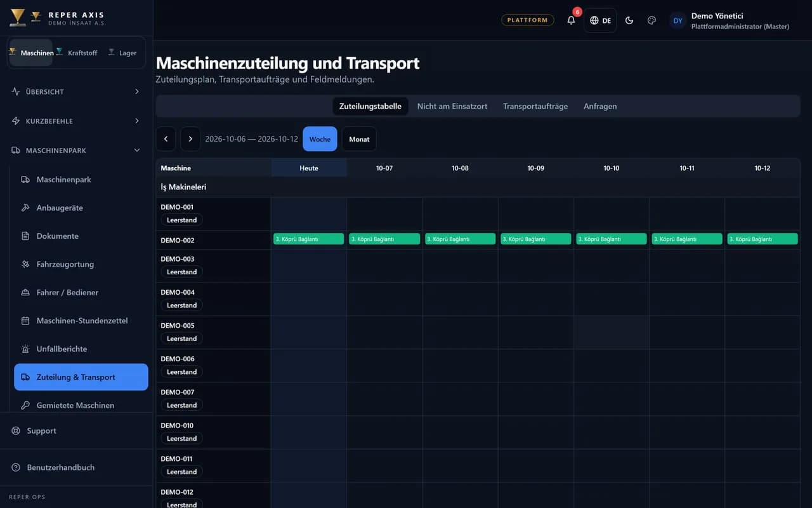Collapse the Maschinenpark sidebar section
Image resolution: width=812 pixels, height=508 pixels.
tap(76, 150)
